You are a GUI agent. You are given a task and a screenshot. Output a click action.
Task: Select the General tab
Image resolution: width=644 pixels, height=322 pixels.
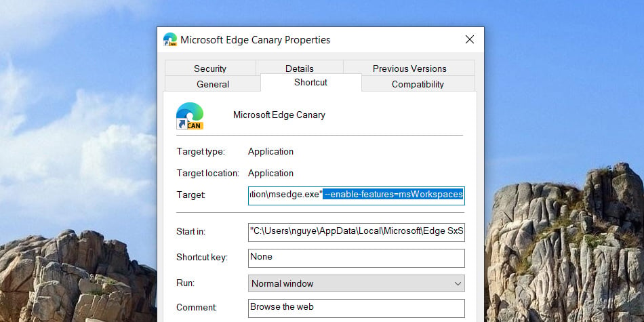[213, 84]
